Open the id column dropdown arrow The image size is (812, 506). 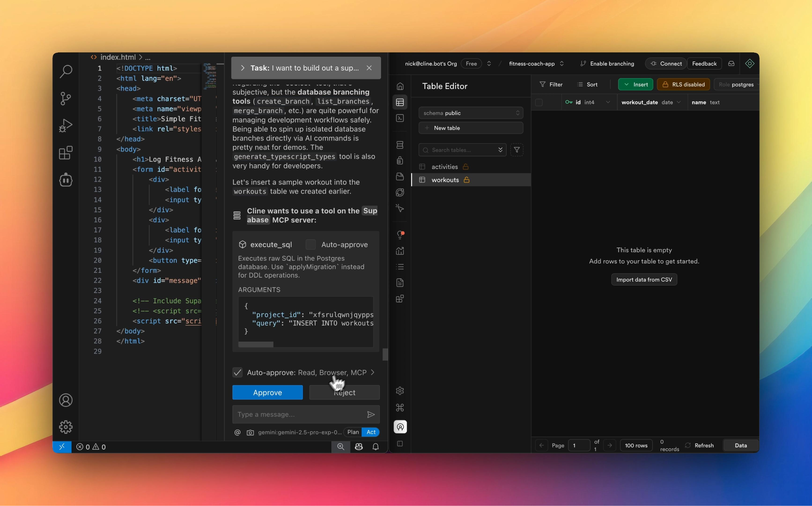(x=608, y=102)
